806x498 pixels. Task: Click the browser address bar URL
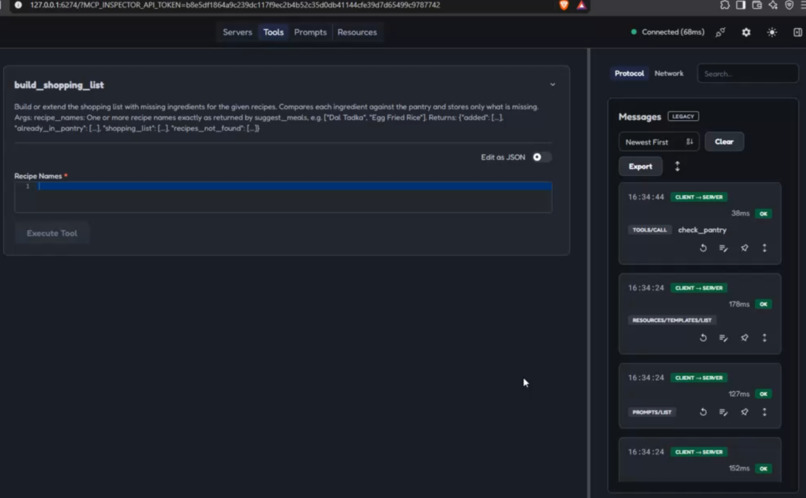[235, 5]
